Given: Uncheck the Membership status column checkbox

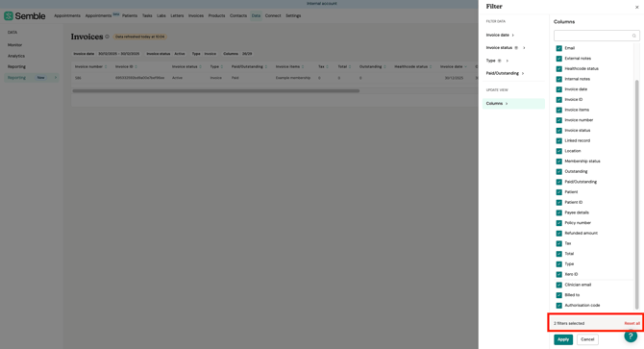Looking at the screenshot, I should [x=559, y=161].
